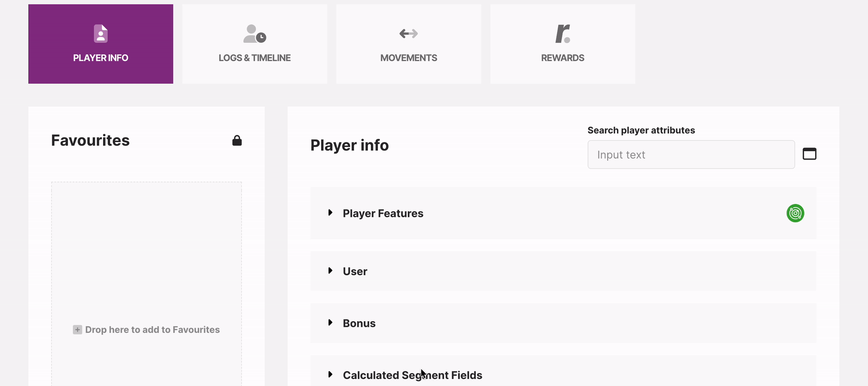The height and width of the screenshot is (386, 868).
Task: Toggle the Favourites lock icon
Action: pos(237,140)
